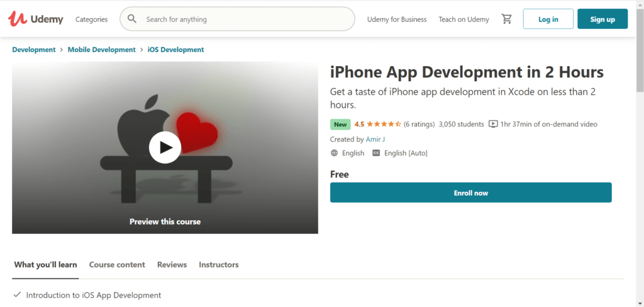Screen dimensions: 644x307
Task: Open Teach on Udemy link
Action: pos(464,20)
